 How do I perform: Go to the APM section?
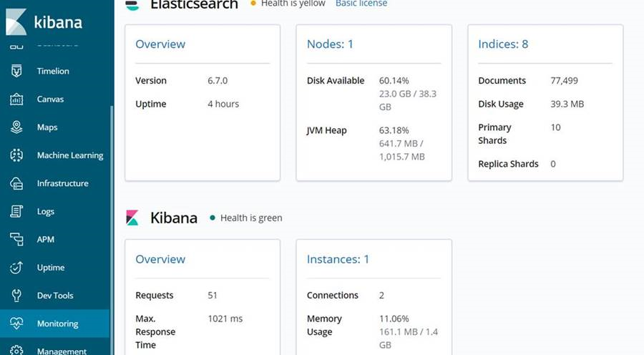[x=46, y=239]
